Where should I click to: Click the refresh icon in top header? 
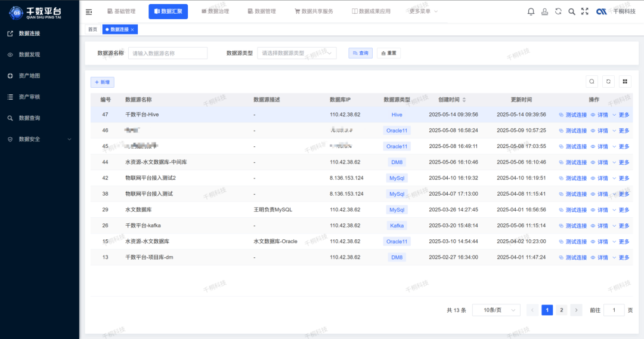[x=558, y=11]
